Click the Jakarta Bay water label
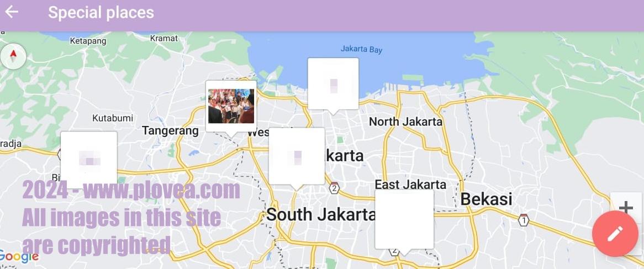 [361, 49]
